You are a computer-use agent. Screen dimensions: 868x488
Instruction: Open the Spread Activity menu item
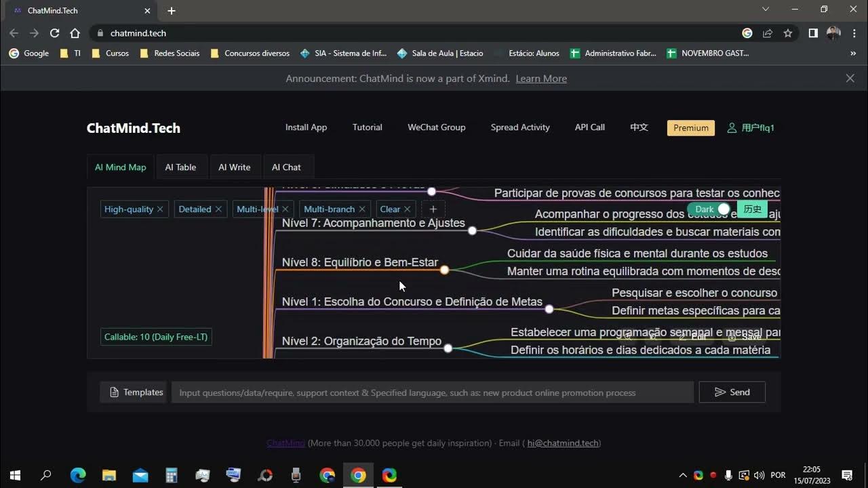(x=520, y=127)
